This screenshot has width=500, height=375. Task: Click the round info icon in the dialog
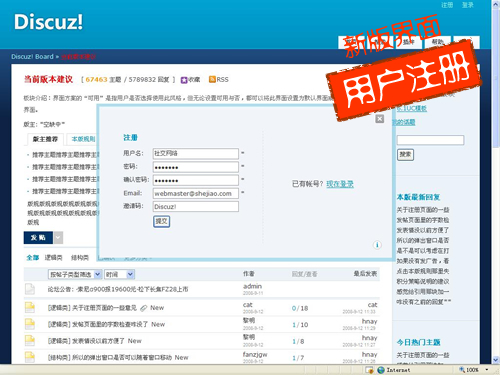pyautogui.click(x=377, y=245)
